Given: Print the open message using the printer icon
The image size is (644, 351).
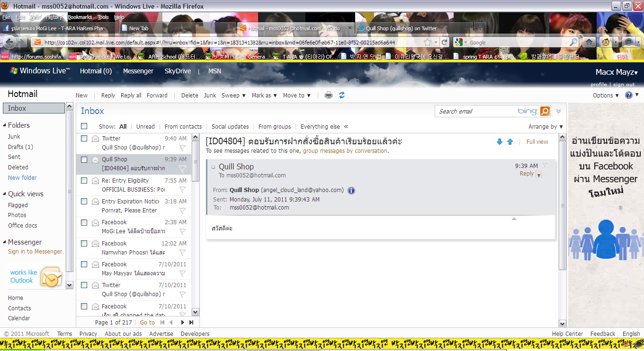Looking at the screenshot, I should click(x=329, y=95).
